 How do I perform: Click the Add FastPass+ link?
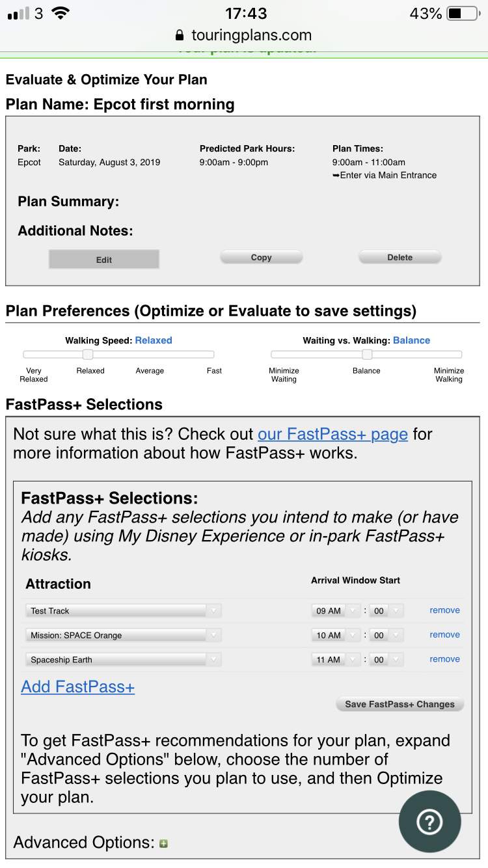[x=78, y=687]
